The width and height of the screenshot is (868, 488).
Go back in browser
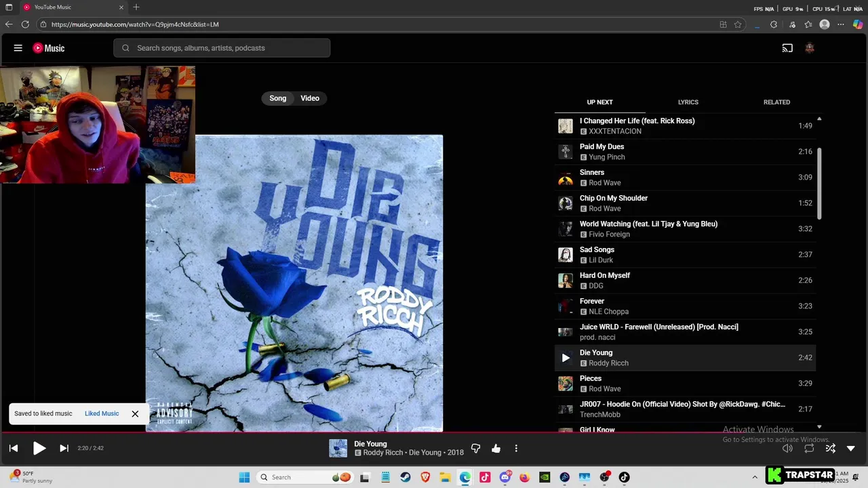pos(9,24)
